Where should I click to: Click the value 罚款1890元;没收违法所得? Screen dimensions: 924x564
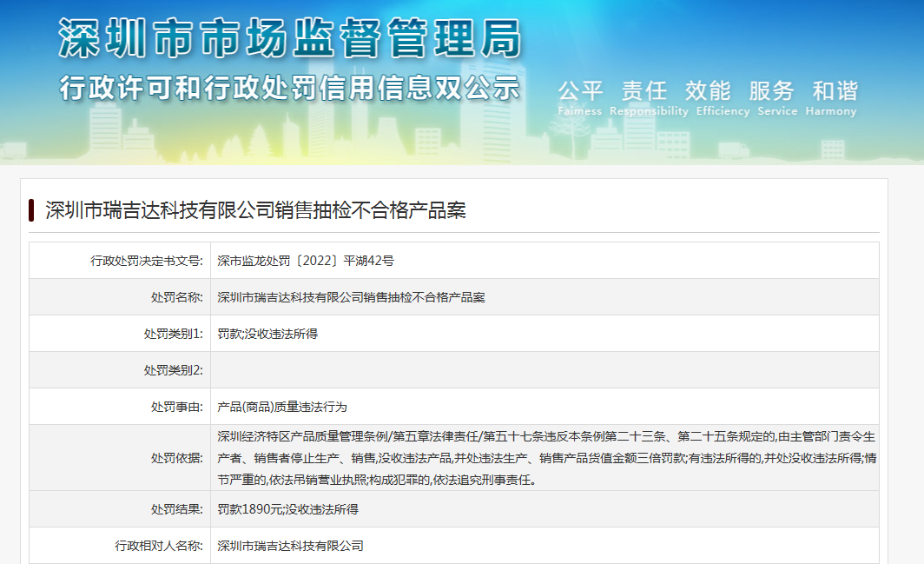287,509
